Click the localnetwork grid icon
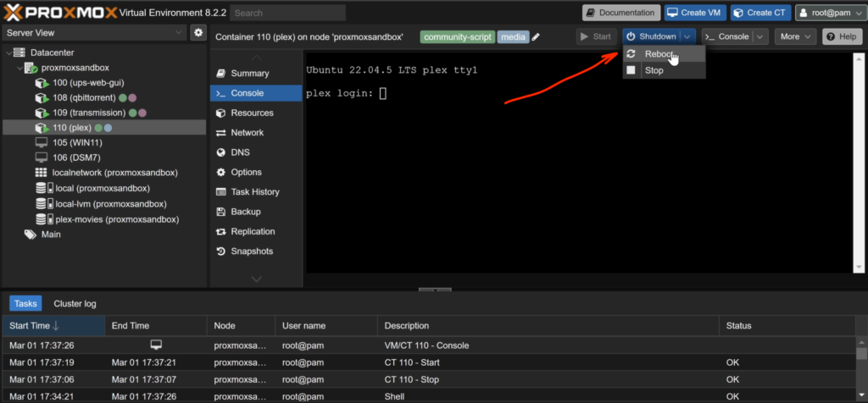Image resolution: width=868 pixels, height=403 pixels. (x=41, y=173)
